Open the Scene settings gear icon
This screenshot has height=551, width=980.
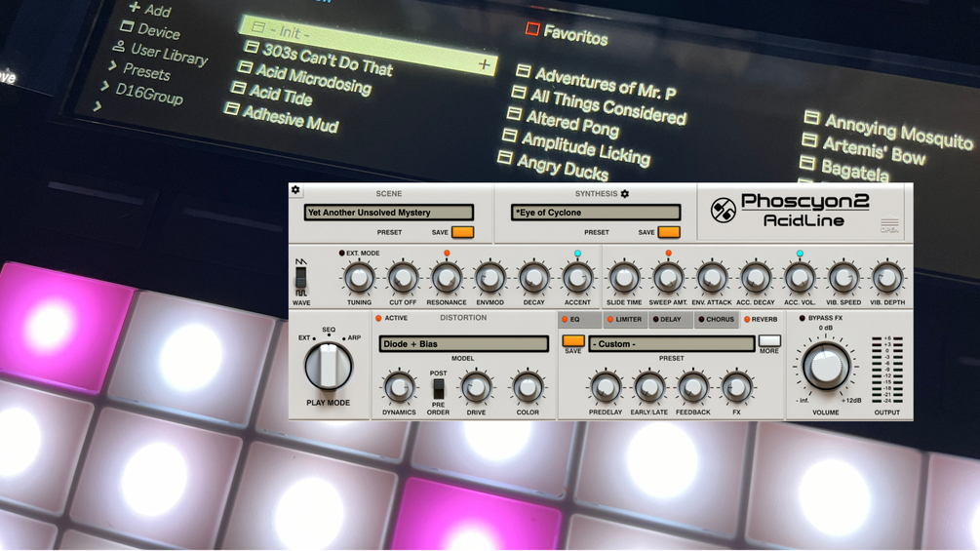(295, 190)
